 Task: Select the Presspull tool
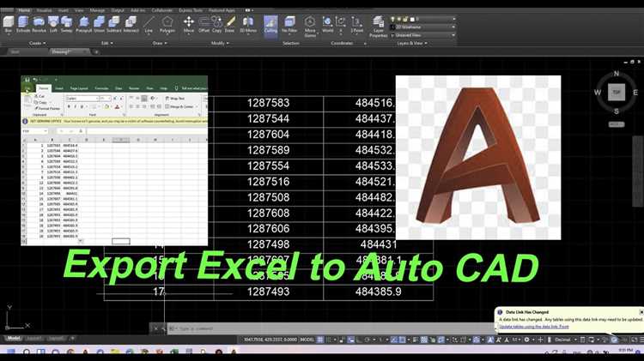click(84, 24)
